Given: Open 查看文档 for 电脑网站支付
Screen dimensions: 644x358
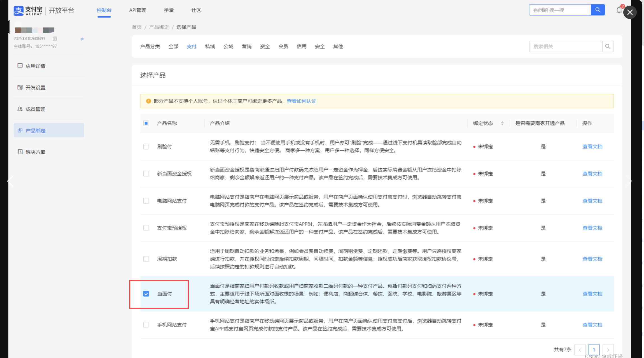Looking at the screenshot, I should click(592, 201).
